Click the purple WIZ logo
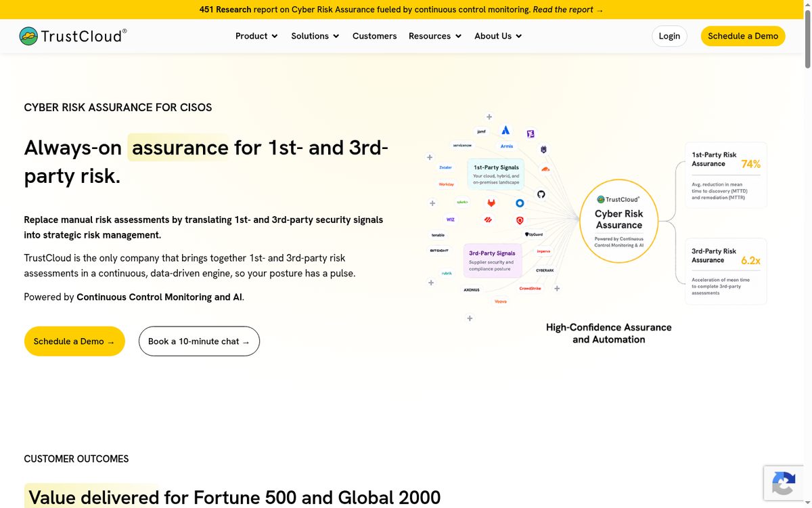Image resolution: width=812 pixels, height=508 pixels. coord(451,219)
